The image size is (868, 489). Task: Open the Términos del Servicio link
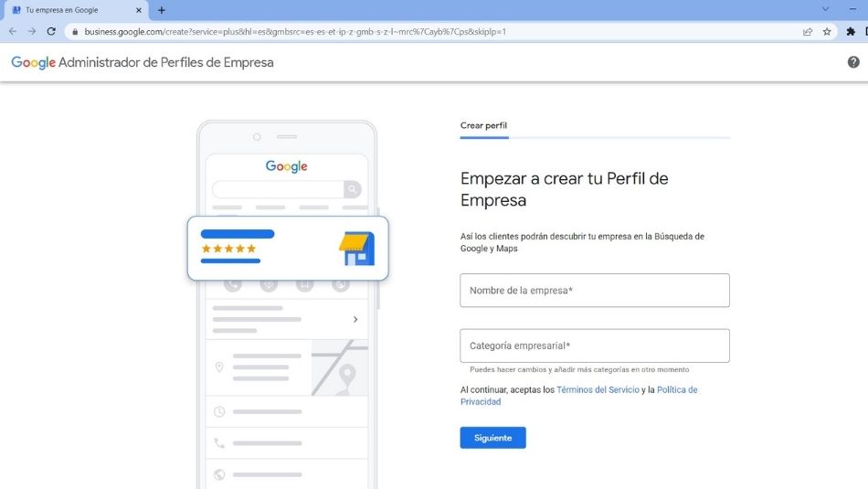click(x=598, y=390)
